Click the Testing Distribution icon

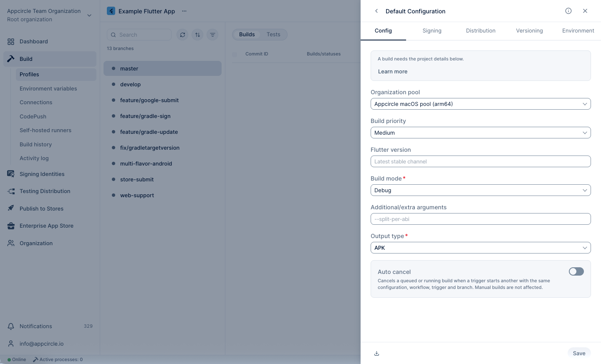11,191
